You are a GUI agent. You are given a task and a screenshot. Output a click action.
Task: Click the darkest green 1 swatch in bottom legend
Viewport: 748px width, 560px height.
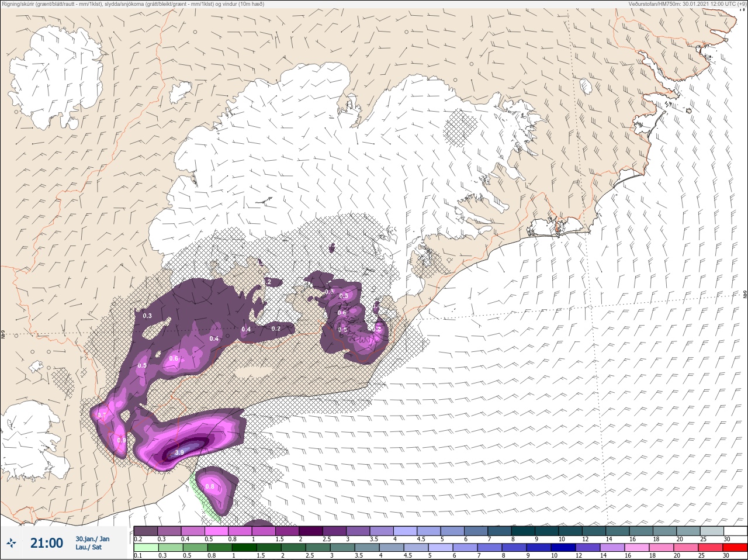point(244,548)
